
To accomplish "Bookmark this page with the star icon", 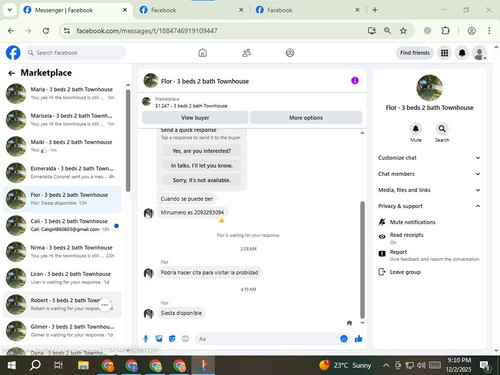I will [x=403, y=31].
